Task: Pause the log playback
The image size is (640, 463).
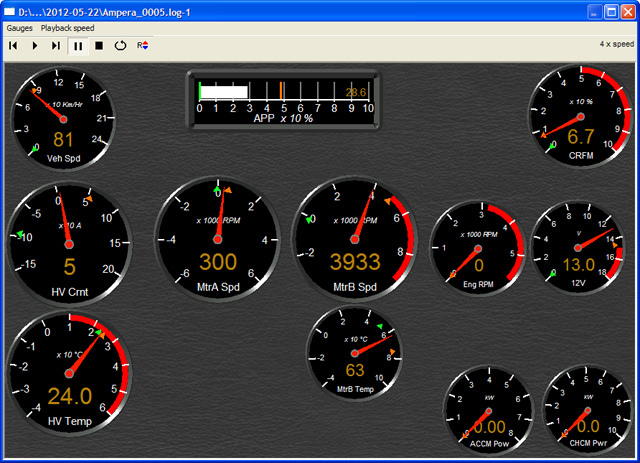Action: pyautogui.click(x=78, y=45)
